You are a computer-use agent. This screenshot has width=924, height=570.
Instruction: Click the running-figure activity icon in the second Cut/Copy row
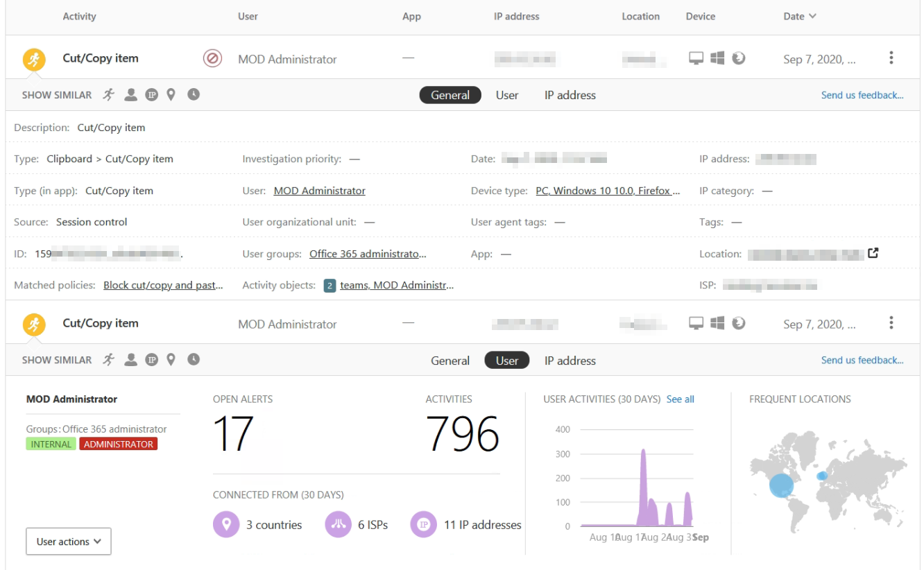(34, 324)
